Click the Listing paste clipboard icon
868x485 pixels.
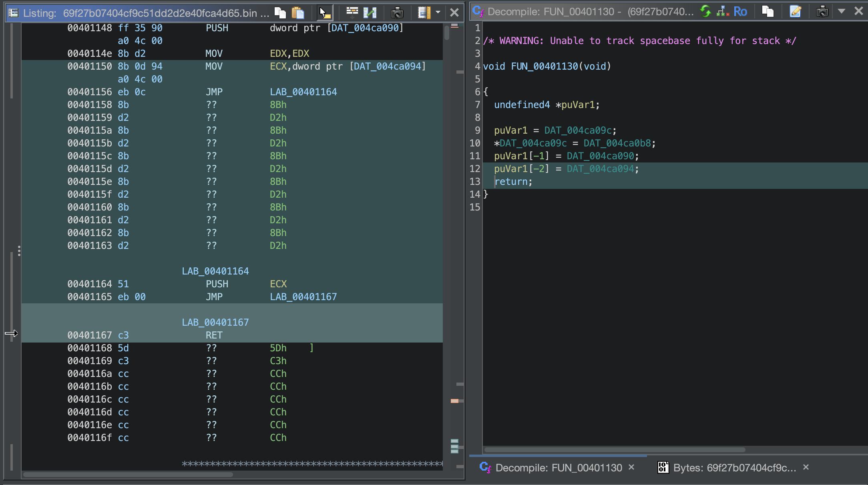pyautogui.click(x=297, y=13)
